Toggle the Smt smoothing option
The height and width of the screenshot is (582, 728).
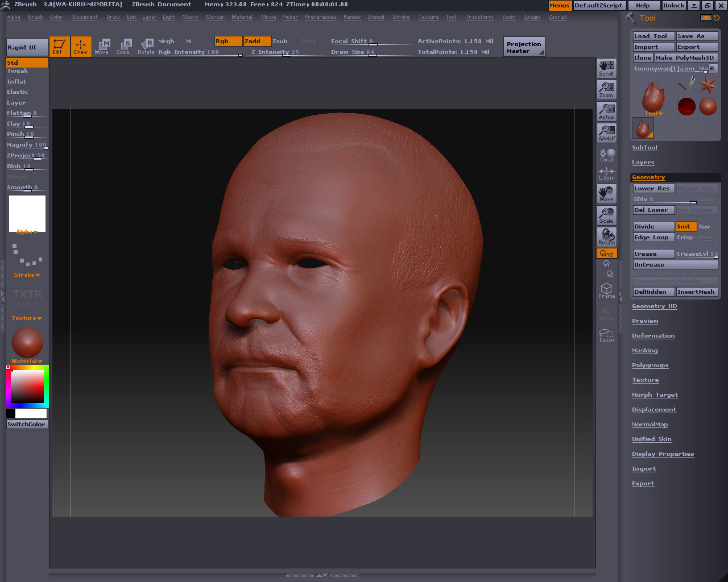click(685, 226)
